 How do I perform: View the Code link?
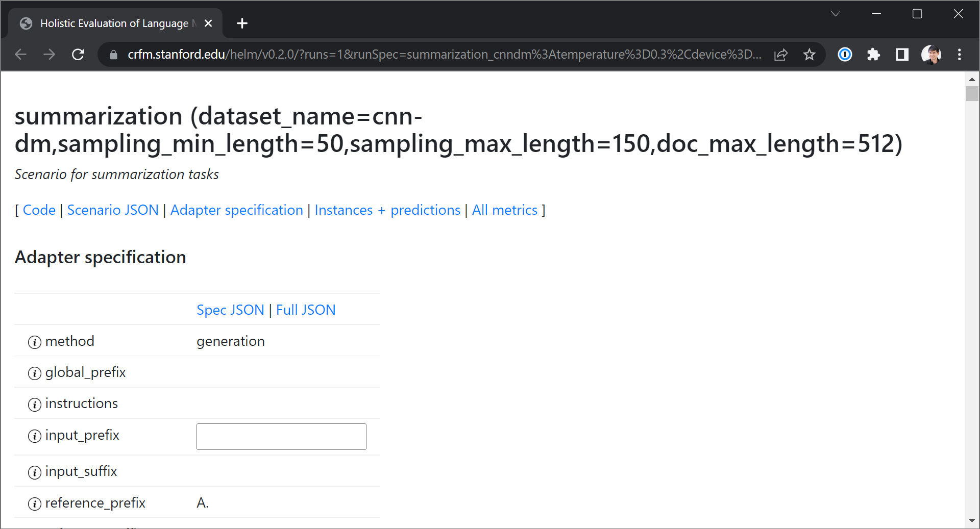click(x=39, y=210)
